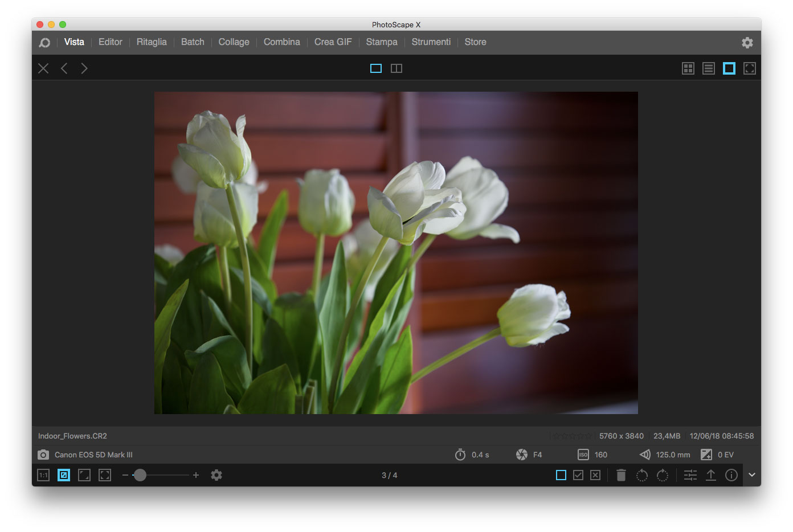Rotate the image clockwise
Viewport: 793px width, 532px height.
[x=663, y=475]
